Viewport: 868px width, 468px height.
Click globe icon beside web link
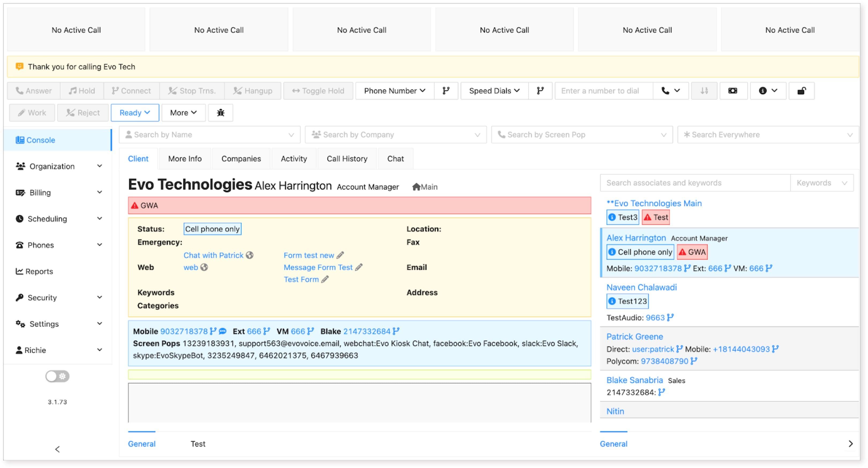204,267
